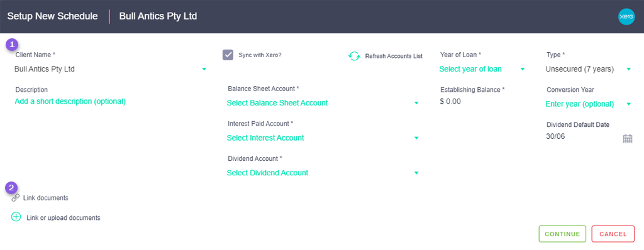Open the Client Name dropdown arrow
This screenshot has width=644, height=250.
point(204,69)
